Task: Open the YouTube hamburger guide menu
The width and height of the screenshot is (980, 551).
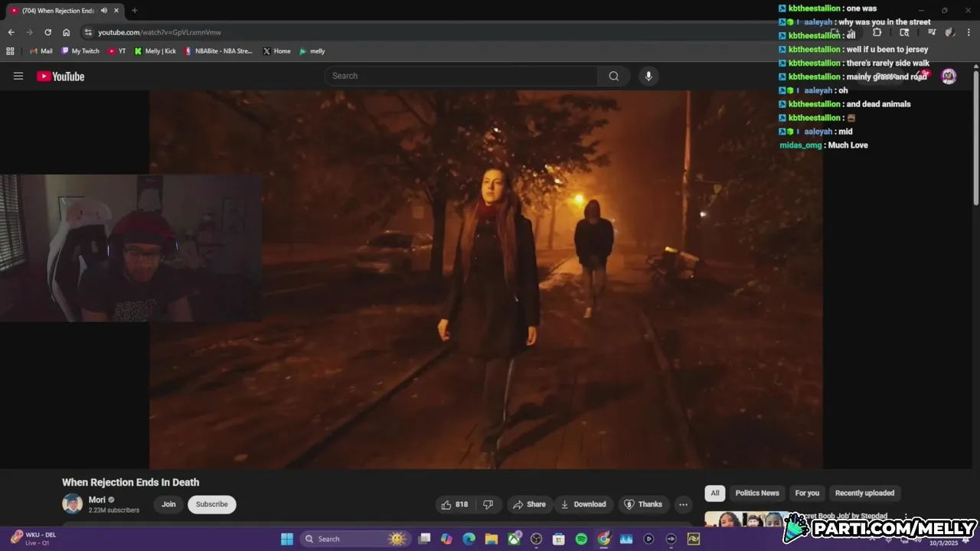Action: (18, 76)
